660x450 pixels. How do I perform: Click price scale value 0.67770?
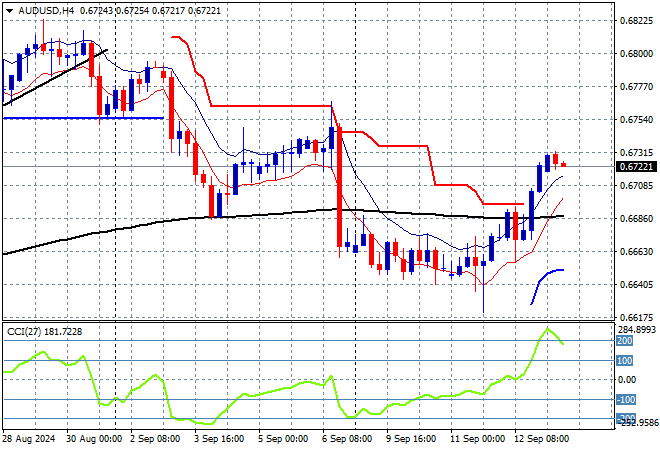(x=636, y=87)
